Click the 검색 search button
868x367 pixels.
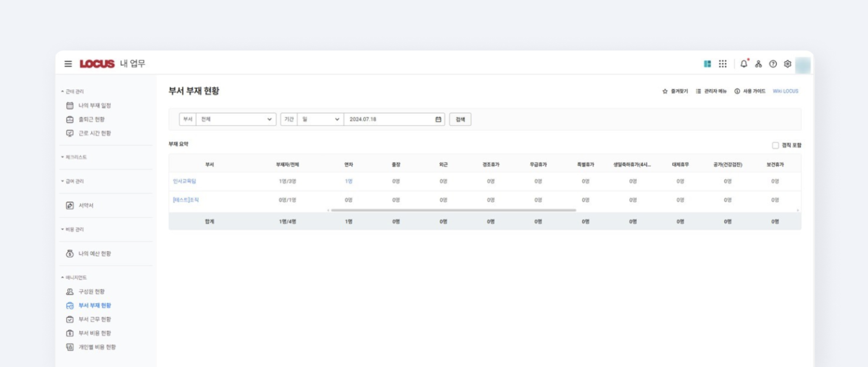[460, 119]
